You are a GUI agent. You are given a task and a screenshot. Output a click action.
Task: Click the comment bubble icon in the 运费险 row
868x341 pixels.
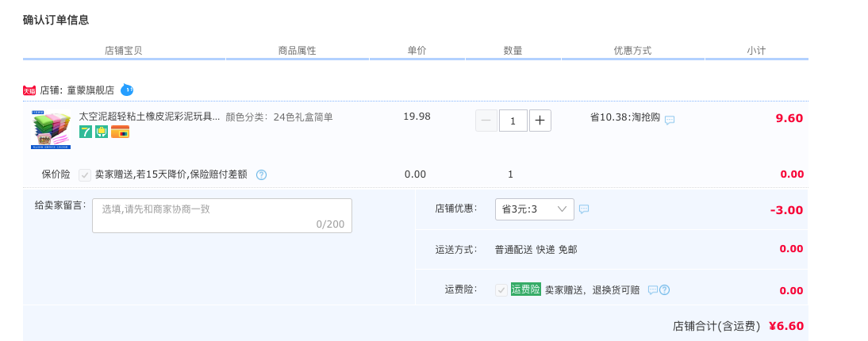[653, 289]
